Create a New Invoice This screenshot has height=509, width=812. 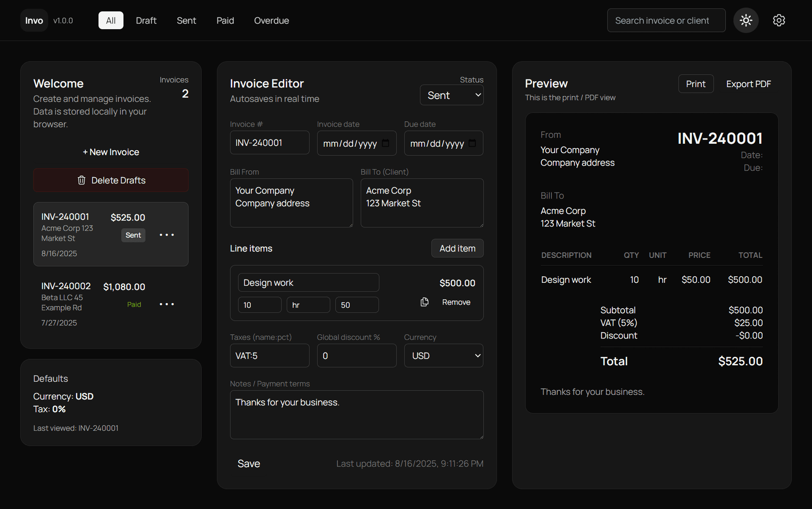[111, 152]
